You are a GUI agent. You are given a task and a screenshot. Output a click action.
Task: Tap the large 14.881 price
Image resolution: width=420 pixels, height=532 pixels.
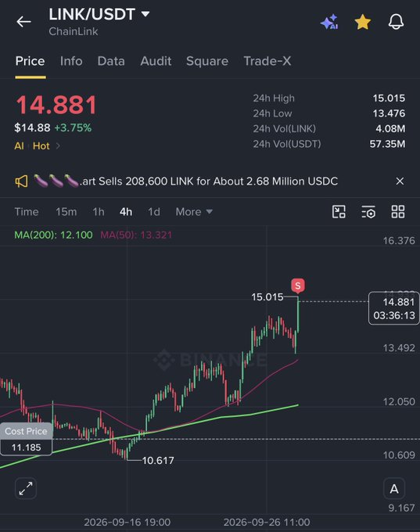[x=56, y=105]
